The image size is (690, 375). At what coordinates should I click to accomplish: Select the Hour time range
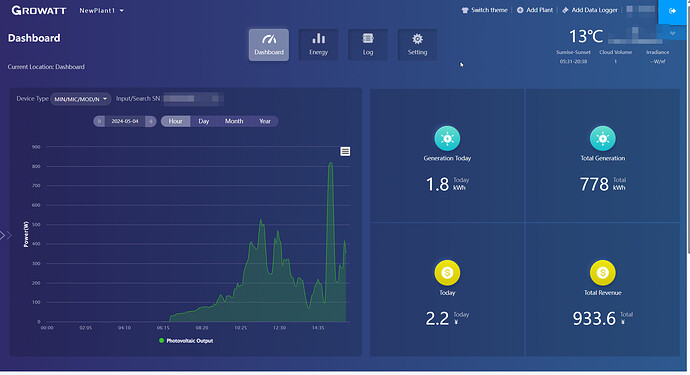pyautogui.click(x=175, y=121)
